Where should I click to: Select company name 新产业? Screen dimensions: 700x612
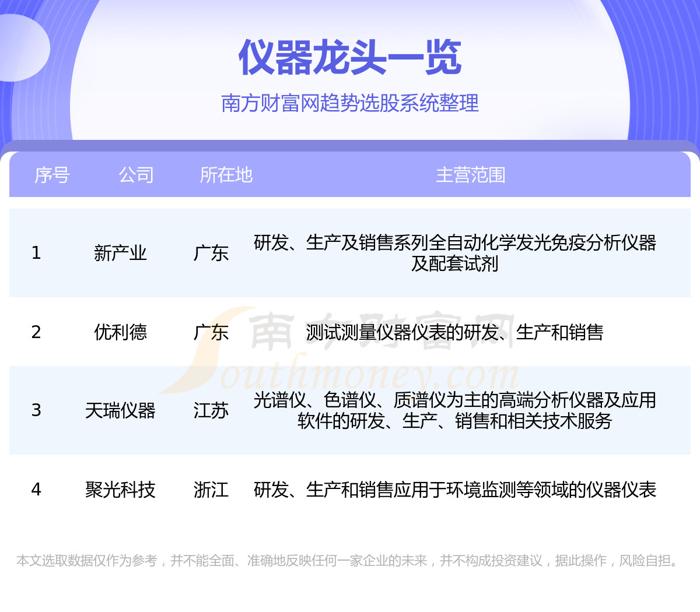pos(120,253)
